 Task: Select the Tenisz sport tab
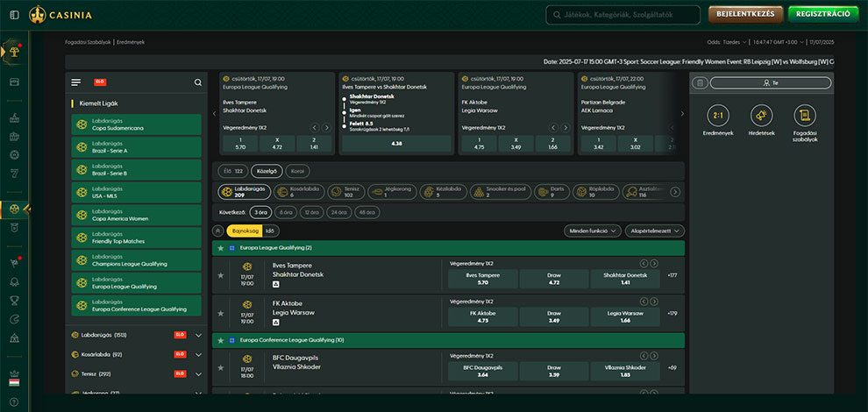(346, 192)
